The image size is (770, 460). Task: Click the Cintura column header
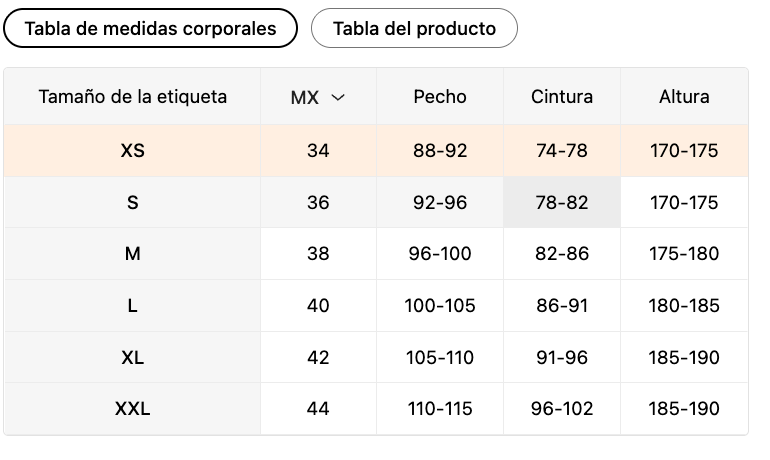point(562,97)
